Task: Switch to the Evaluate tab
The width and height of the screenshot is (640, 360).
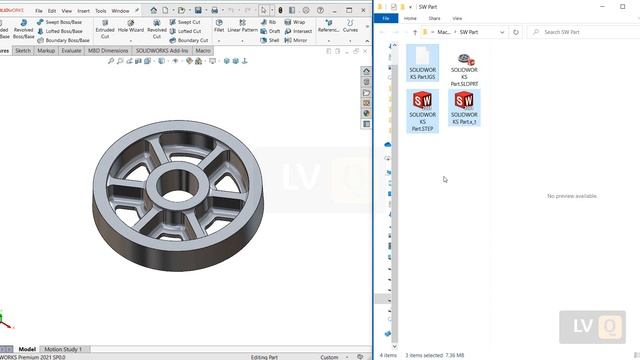Action: pos(71,51)
